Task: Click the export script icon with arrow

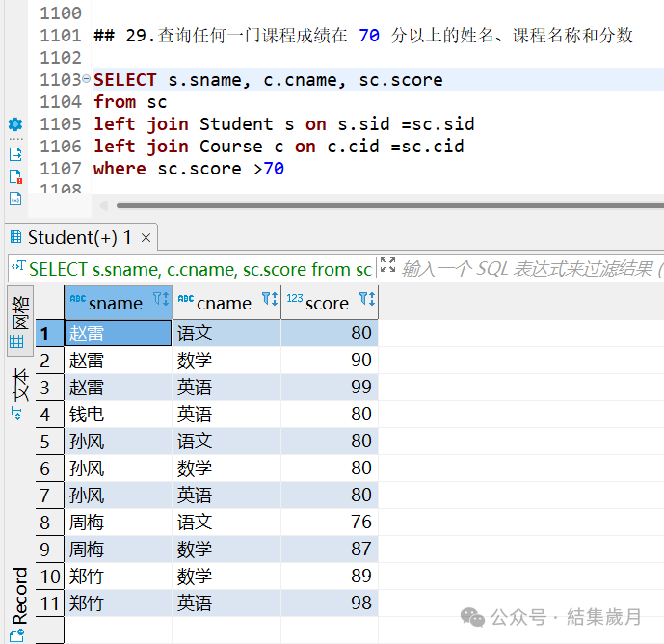Action: (x=15, y=154)
